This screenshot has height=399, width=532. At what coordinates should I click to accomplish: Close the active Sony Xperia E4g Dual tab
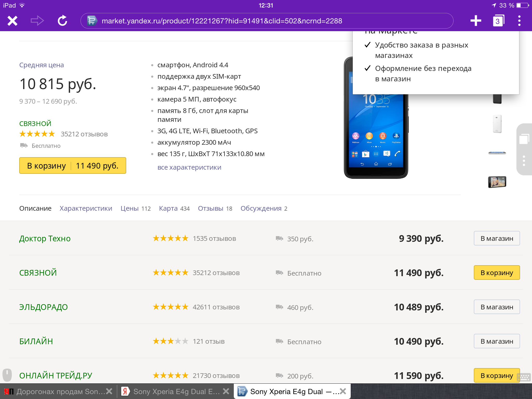pos(343,391)
